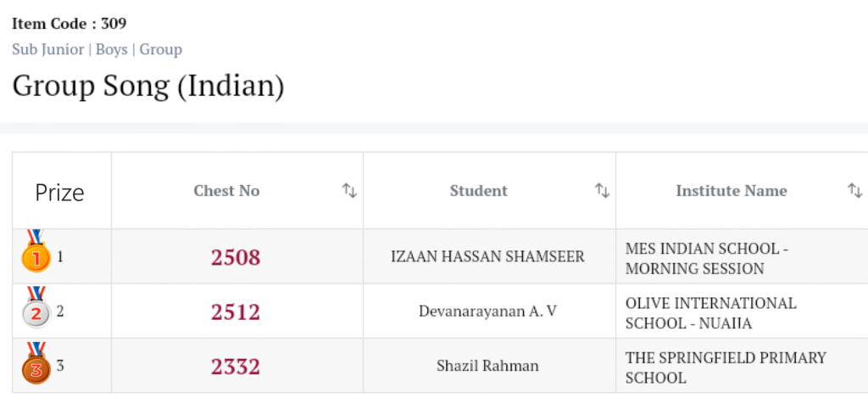
Task: Click the Sub Junior | Boys | Group category text
Action: 97,49
